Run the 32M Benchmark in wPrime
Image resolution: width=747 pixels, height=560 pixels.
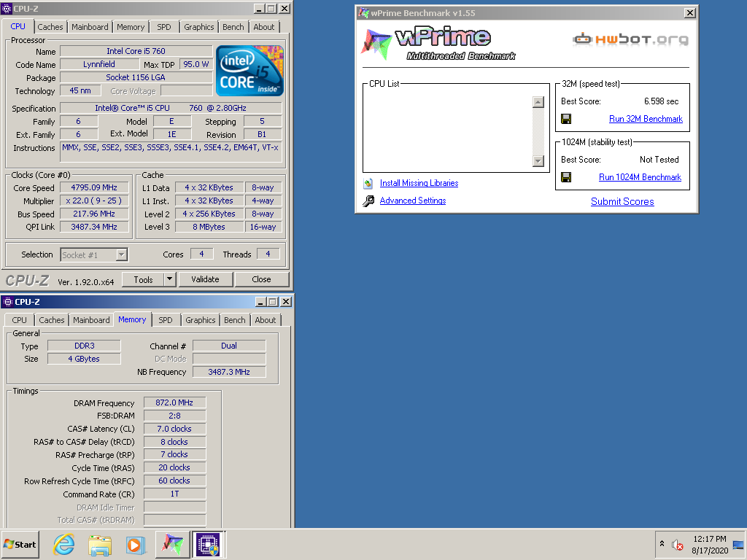pos(646,119)
